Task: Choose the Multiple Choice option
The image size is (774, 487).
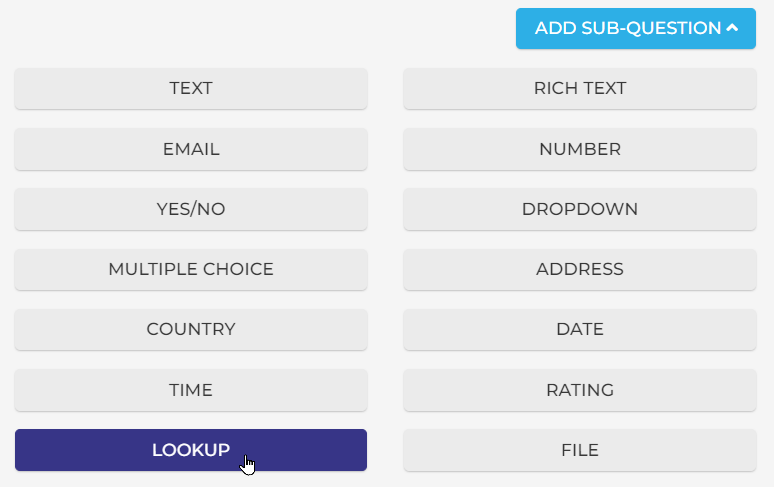Action: pyautogui.click(x=191, y=269)
